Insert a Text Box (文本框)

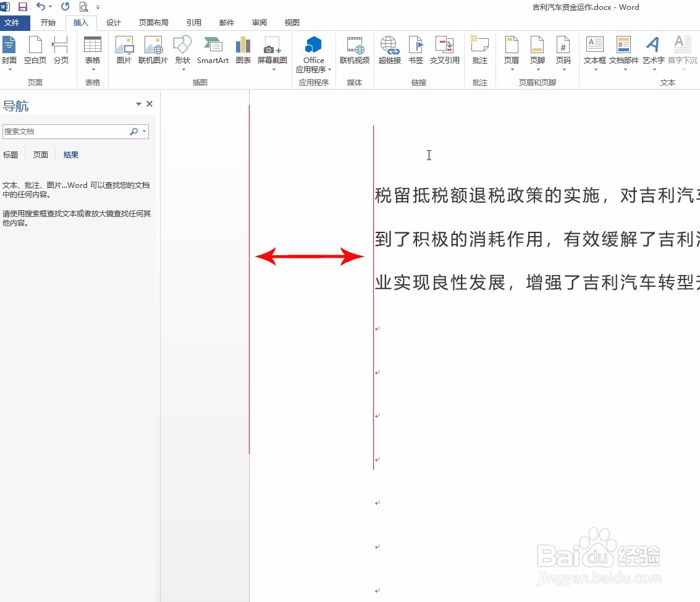pyautogui.click(x=594, y=53)
